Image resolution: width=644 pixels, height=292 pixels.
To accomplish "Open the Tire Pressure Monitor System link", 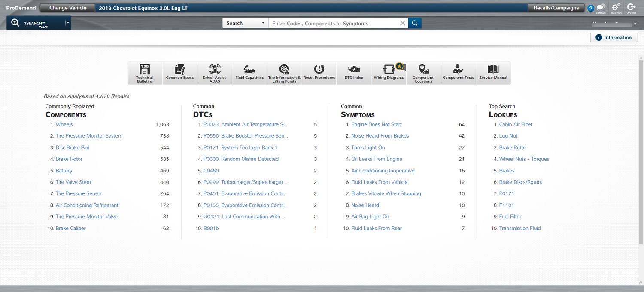I will (x=89, y=136).
